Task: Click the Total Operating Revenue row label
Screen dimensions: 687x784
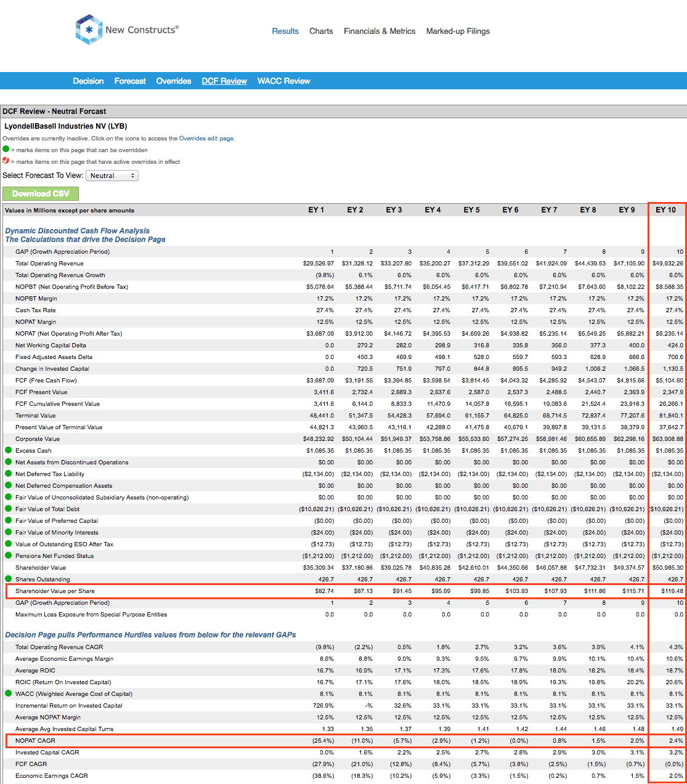Action: [x=49, y=263]
